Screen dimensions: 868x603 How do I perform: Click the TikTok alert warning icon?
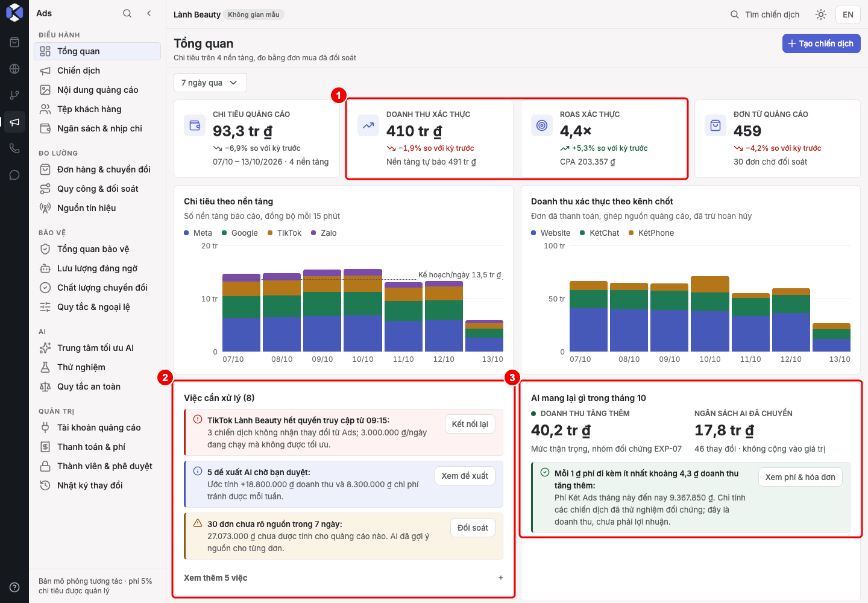tap(198, 419)
